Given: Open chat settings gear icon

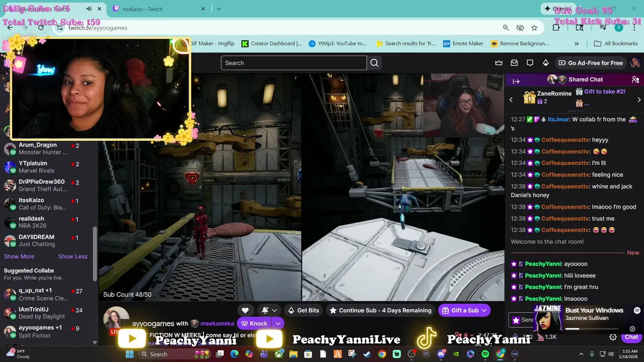Looking at the screenshot, I should point(613,337).
